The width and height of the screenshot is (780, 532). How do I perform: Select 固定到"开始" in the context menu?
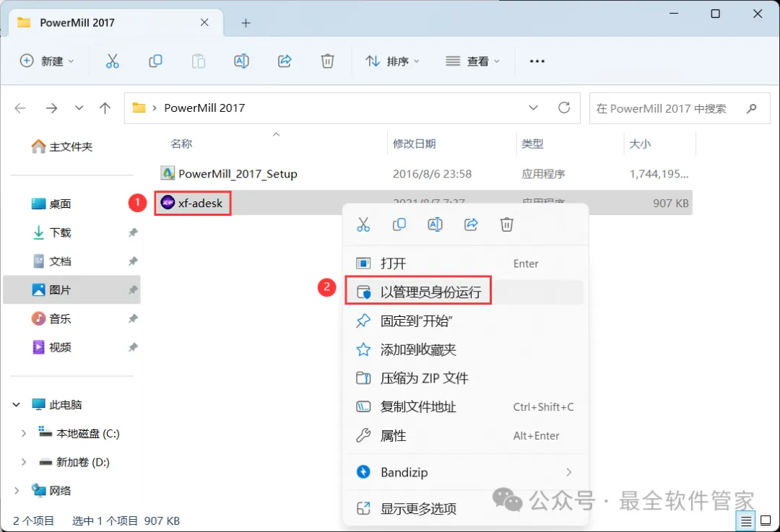(464, 320)
